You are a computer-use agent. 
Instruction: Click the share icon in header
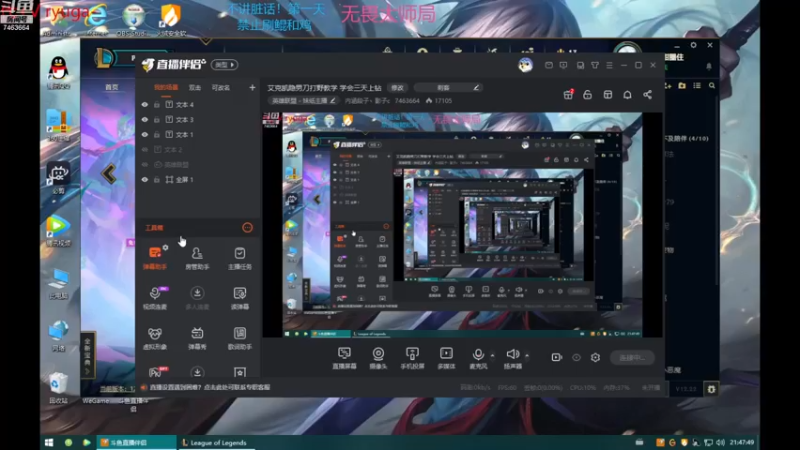pos(647,95)
